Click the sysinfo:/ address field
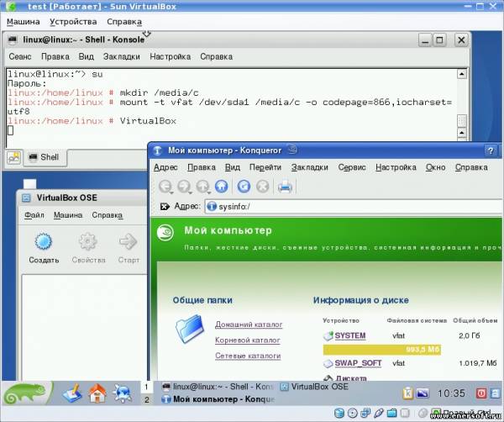 coord(354,207)
